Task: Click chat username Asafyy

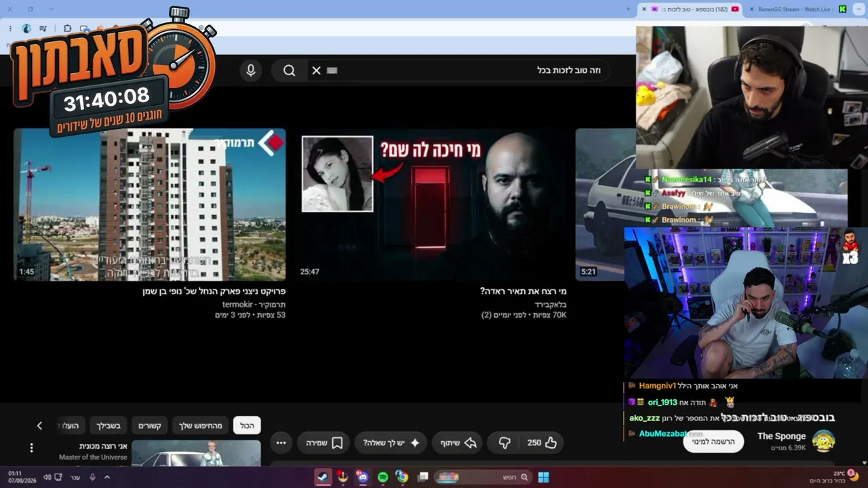Action: (x=674, y=192)
